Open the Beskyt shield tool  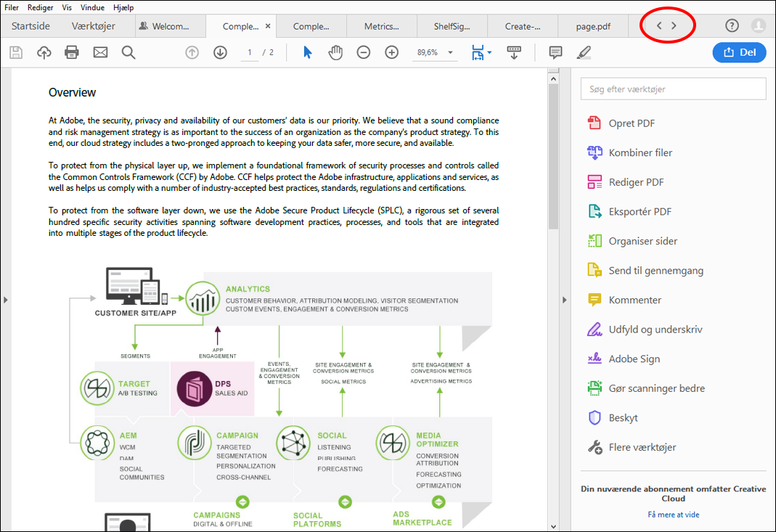tap(613, 417)
